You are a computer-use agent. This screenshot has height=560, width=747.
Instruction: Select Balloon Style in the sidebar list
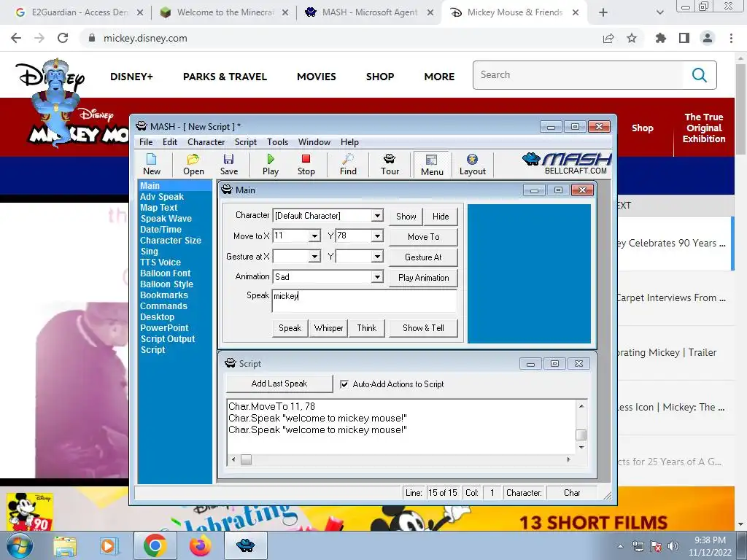(167, 284)
